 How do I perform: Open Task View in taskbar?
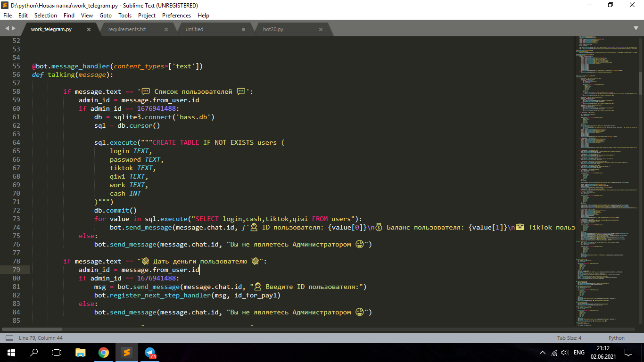click(x=57, y=353)
